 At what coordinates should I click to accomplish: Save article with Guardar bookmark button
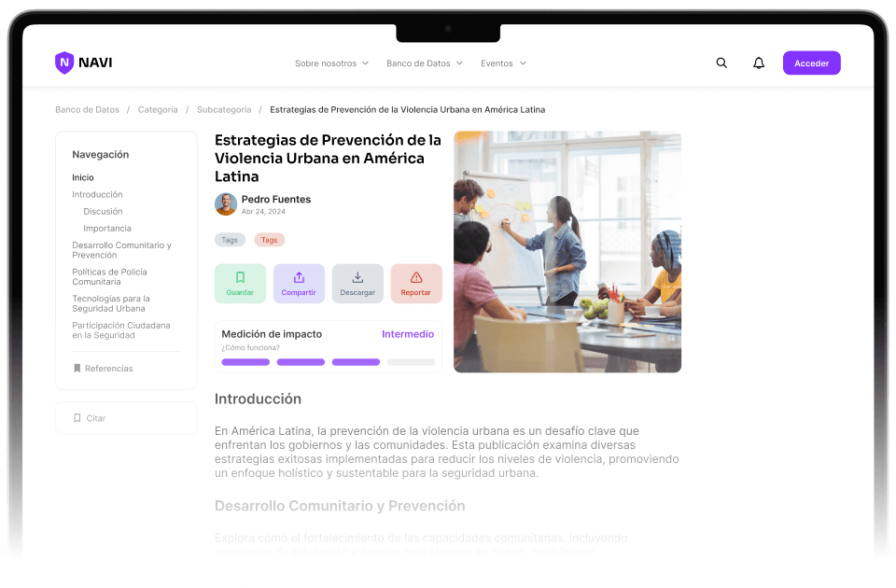[240, 284]
